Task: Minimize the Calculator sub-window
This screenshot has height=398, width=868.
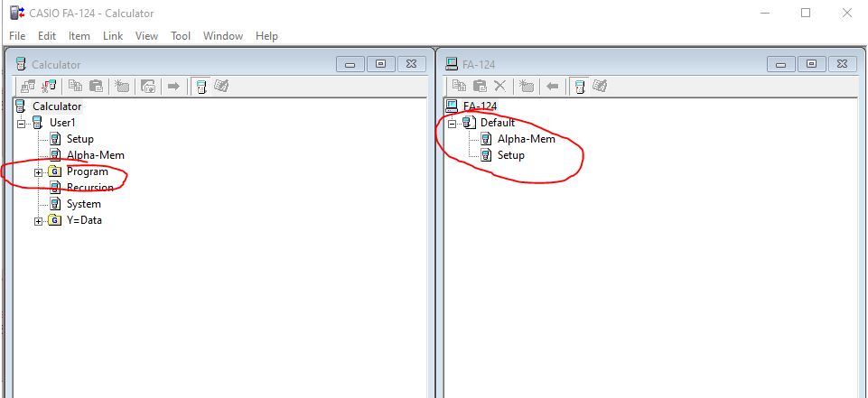Action: (x=350, y=64)
